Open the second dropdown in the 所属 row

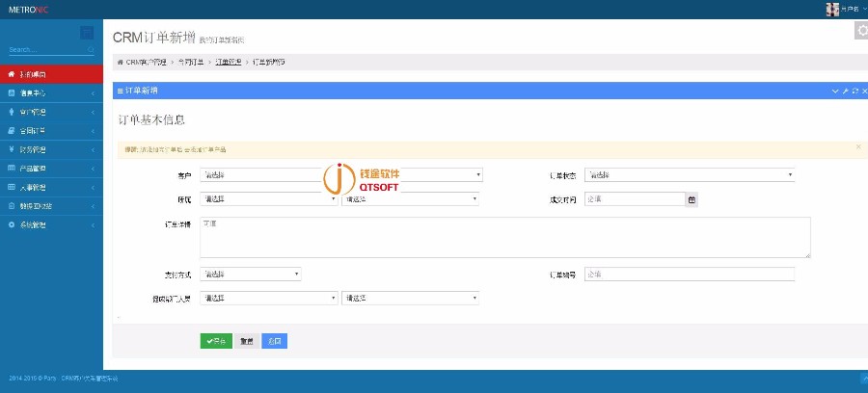tap(410, 199)
